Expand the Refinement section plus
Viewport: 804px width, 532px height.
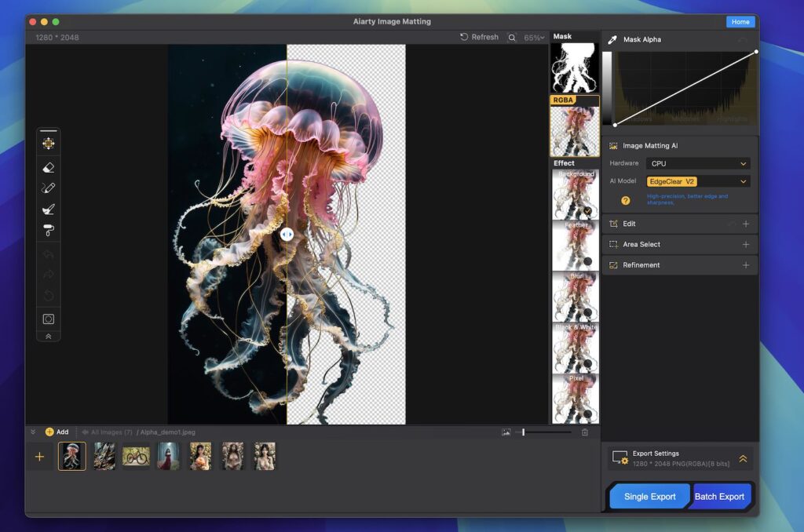coord(746,265)
